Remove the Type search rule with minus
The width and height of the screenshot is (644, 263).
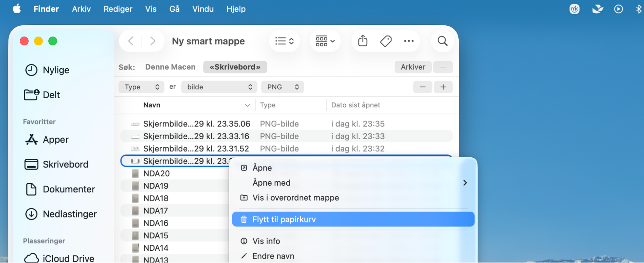click(x=423, y=87)
